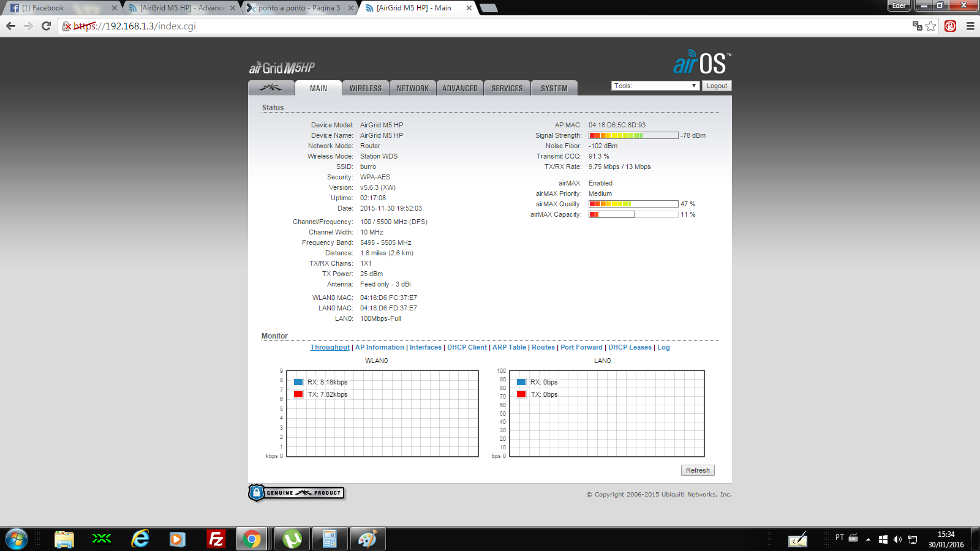This screenshot has height=551, width=980.
Task: Reload the airOS page
Action: (x=46, y=26)
